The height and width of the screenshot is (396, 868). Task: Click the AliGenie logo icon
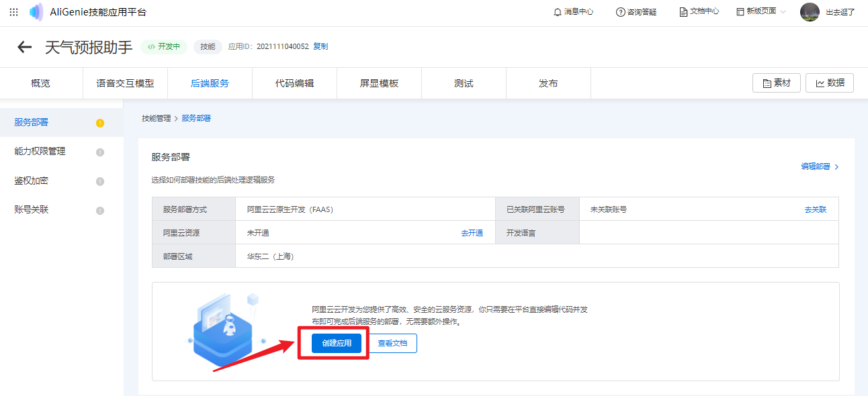tap(36, 12)
